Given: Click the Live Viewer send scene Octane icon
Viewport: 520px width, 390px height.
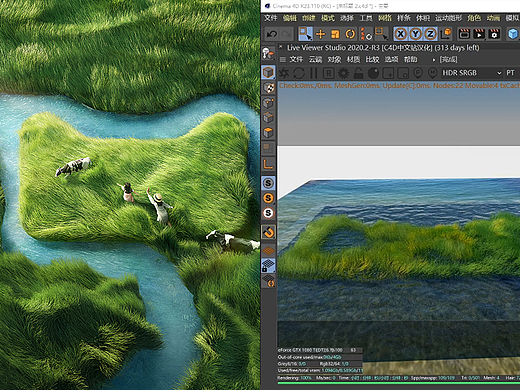Looking at the screenshot, I should (284, 73).
